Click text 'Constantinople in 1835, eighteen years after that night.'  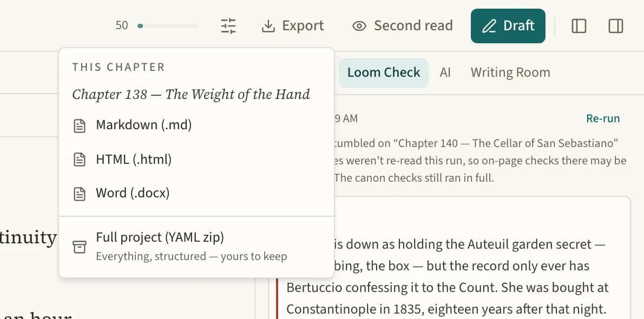coord(446,308)
